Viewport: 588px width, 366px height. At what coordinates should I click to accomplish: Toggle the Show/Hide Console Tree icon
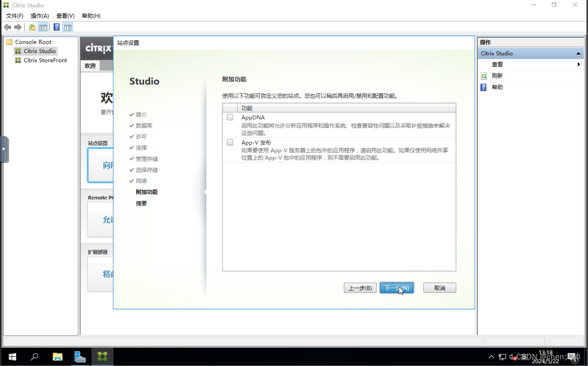pyautogui.click(x=43, y=27)
